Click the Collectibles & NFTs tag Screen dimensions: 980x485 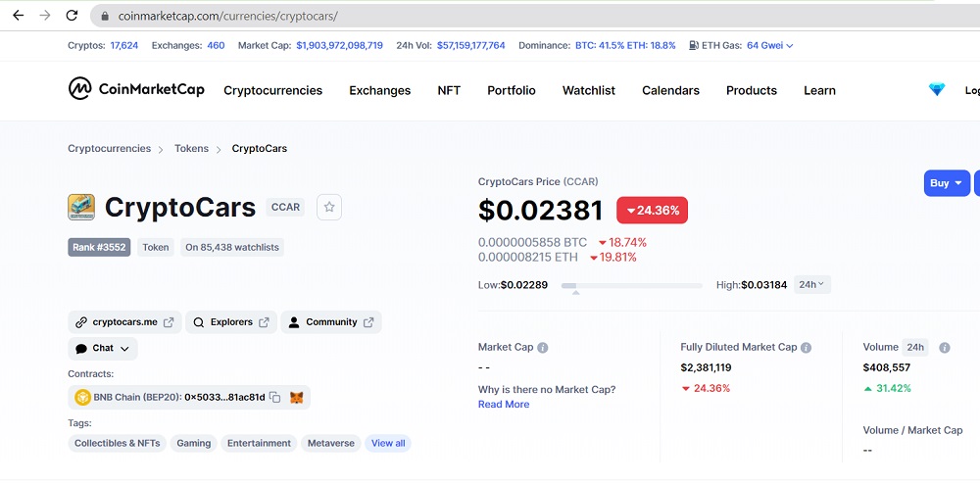pyautogui.click(x=118, y=443)
